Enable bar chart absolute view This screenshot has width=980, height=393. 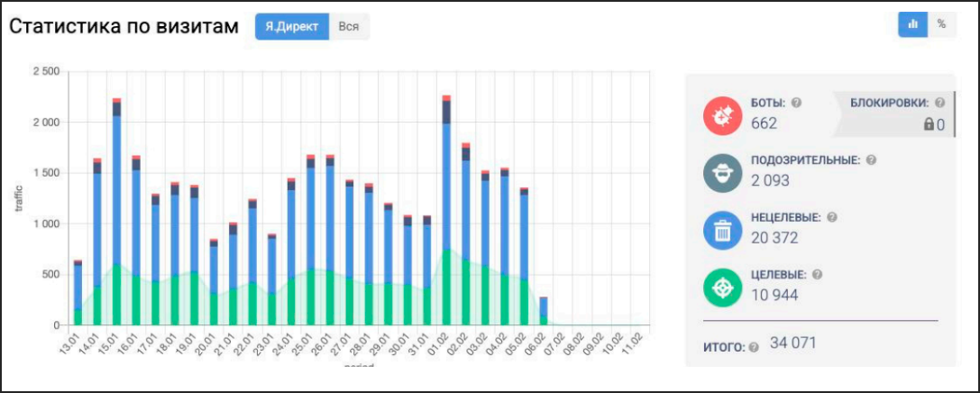[912, 24]
